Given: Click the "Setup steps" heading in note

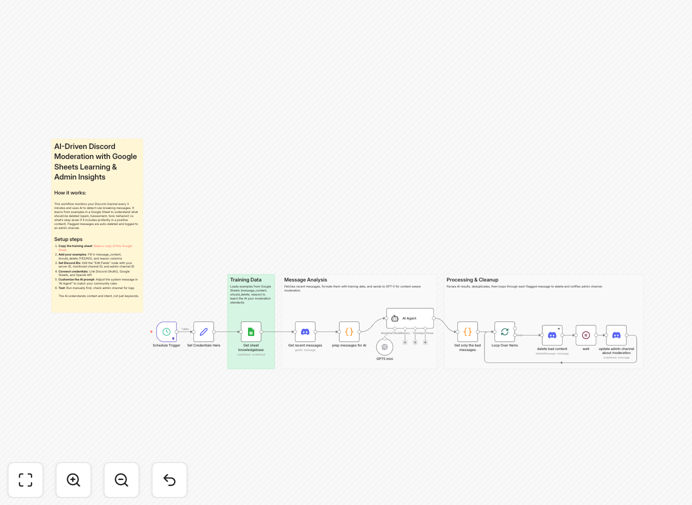Looking at the screenshot, I should coord(68,239).
